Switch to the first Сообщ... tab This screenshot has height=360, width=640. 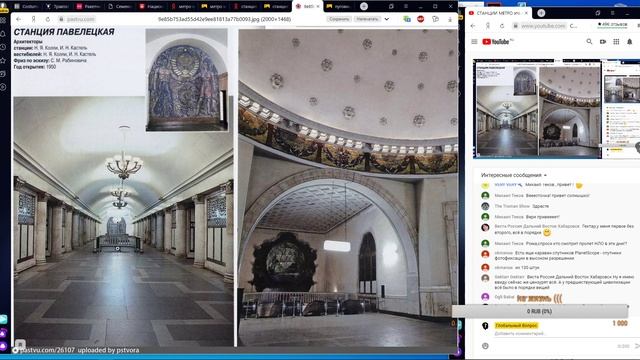point(27,7)
